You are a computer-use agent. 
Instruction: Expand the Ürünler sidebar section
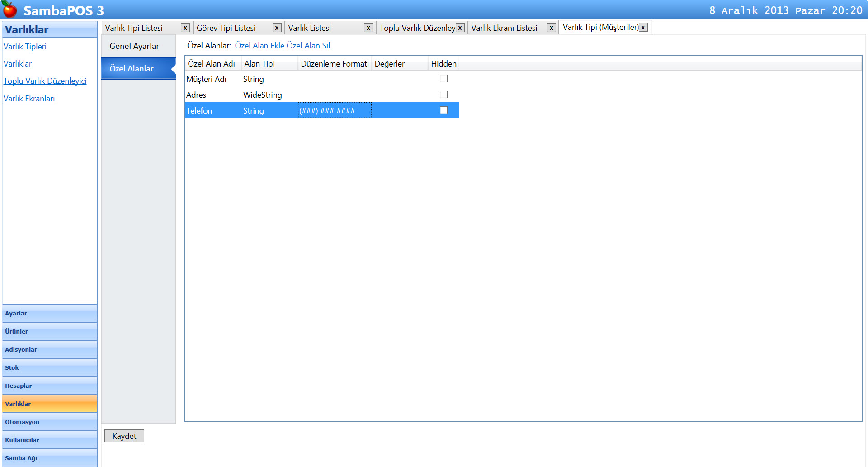(50, 331)
